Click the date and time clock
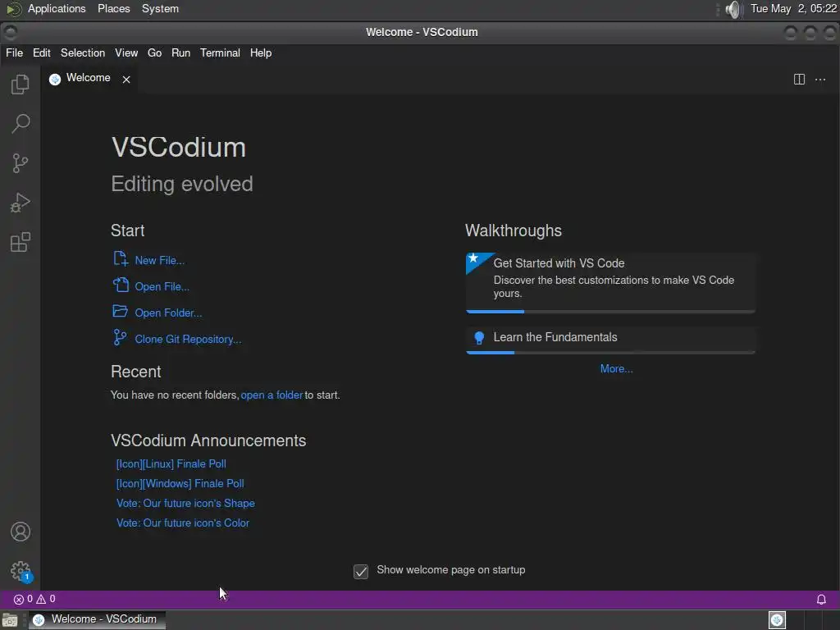Screen dimensions: 840x630 [x=793, y=9]
